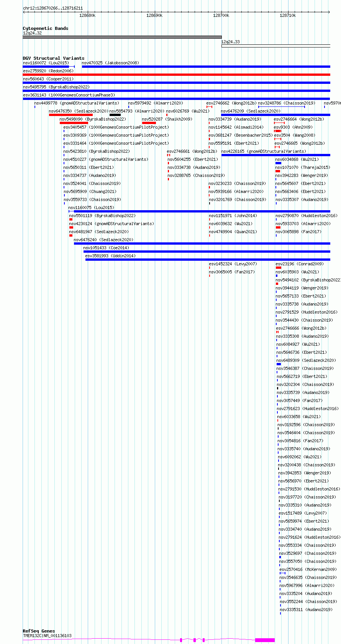Select nsv4510227 (gnomADStructuralVariants) variant
This screenshot has width=341, height=644.
[106, 159]
